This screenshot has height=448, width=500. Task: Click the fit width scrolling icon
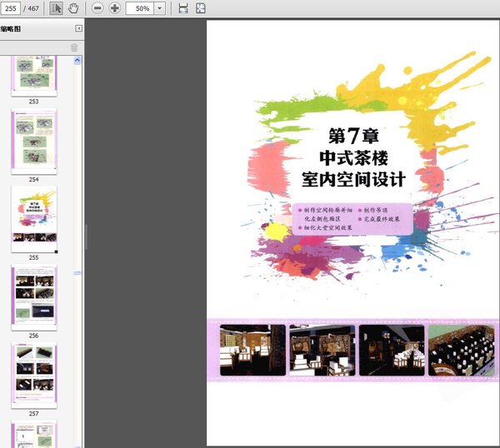tap(183, 8)
